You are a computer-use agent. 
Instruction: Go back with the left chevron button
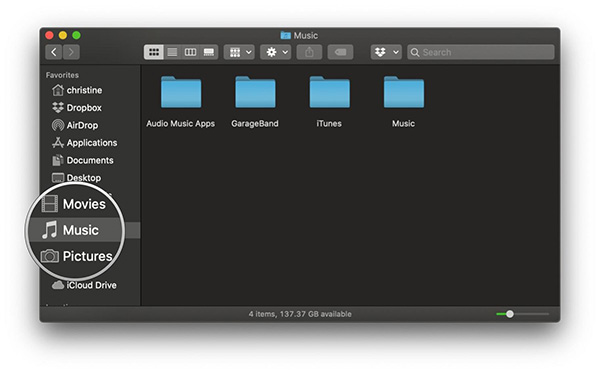54,52
